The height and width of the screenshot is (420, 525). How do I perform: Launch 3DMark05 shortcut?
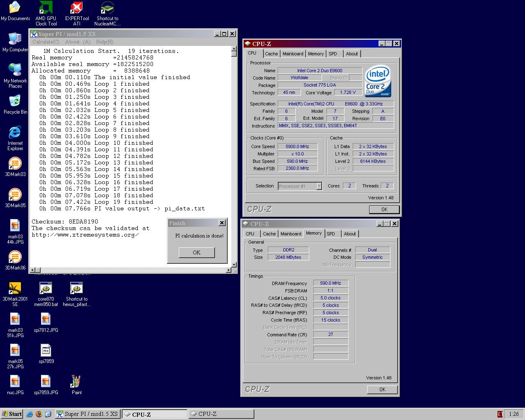pyautogui.click(x=15, y=198)
